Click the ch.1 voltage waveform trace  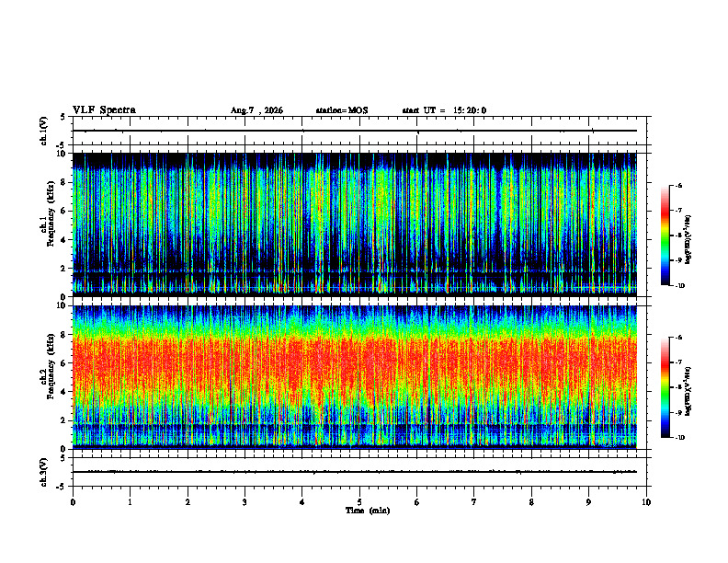click(x=355, y=131)
